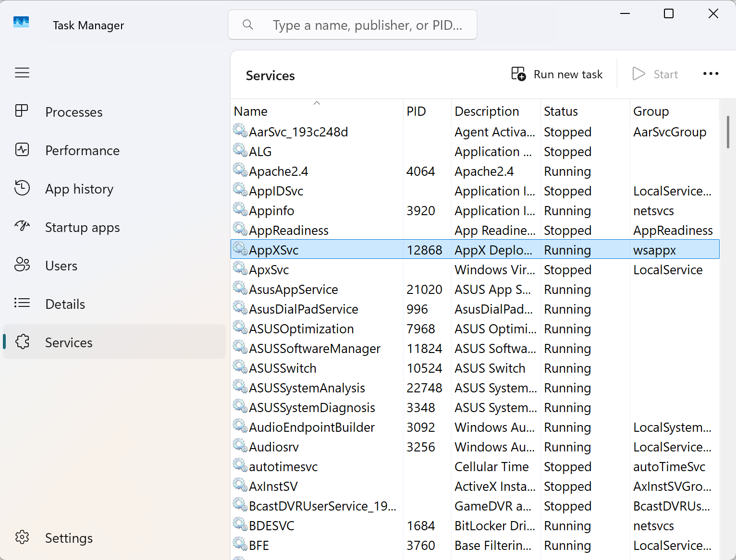This screenshot has height=560, width=736.
Task: Click the gear icon beside BFE
Action: coord(240,544)
